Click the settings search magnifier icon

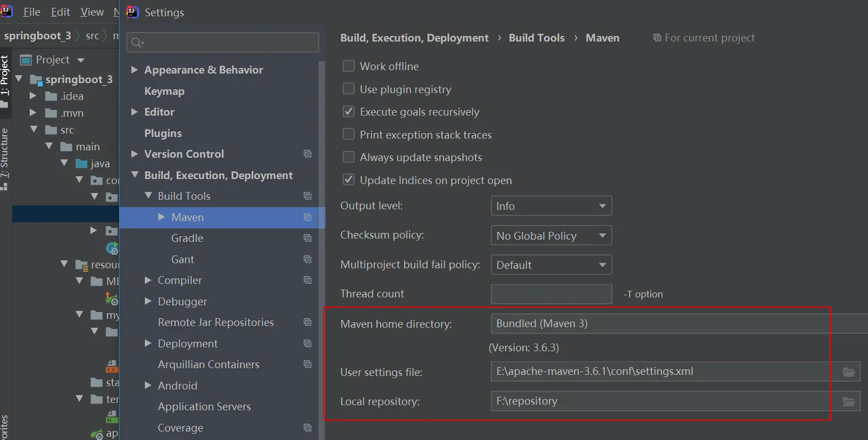[x=138, y=43]
